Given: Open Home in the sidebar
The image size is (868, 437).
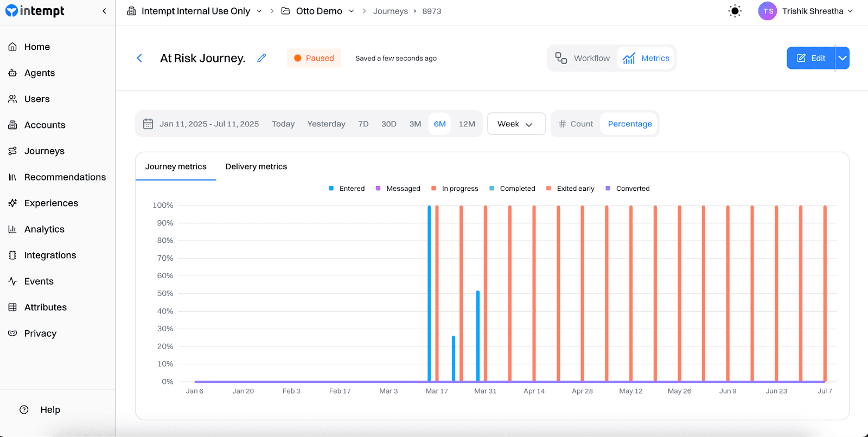Looking at the screenshot, I should [37, 47].
